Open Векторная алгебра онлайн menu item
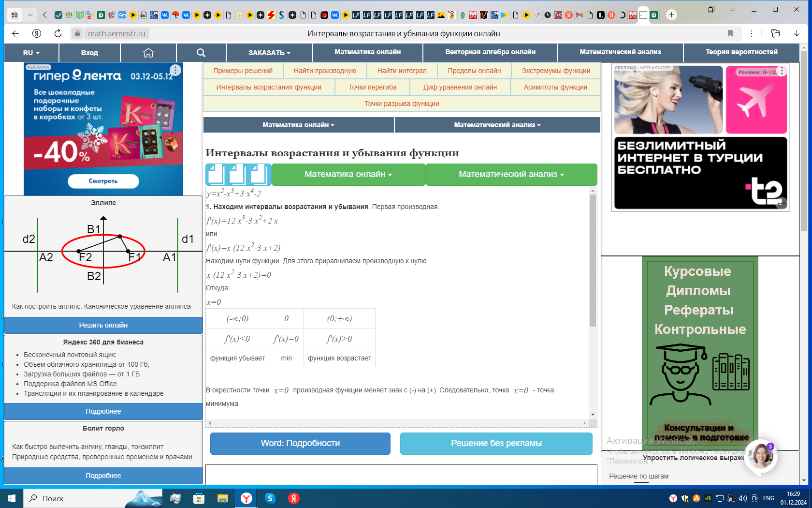Screen dimensions: 812x508 click(490, 52)
